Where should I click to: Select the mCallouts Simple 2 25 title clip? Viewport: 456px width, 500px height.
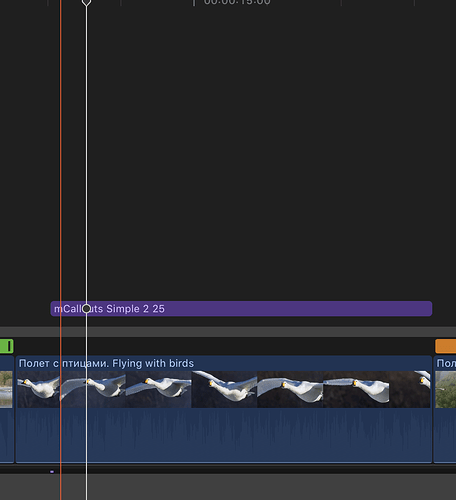click(x=241, y=309)
